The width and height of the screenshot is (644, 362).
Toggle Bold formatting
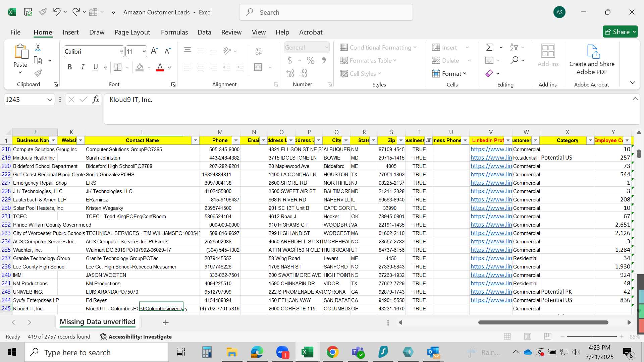pos(70,67)
